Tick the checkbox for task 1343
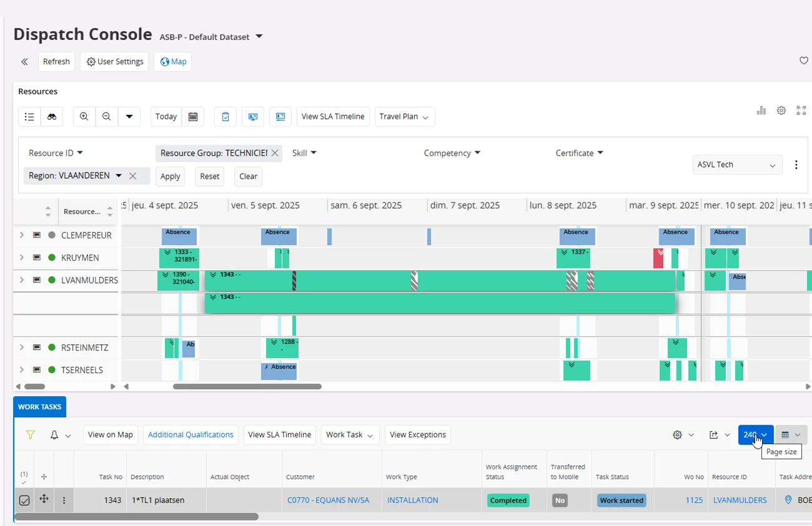Viewport: 812px width, 526px height. (24, 500)
